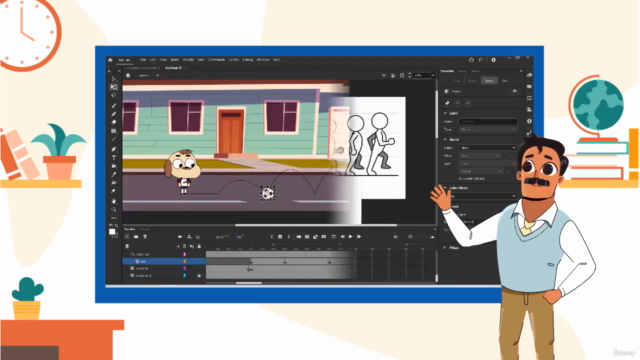Step forward one frame
The image size is (640, 360).
(x=359, y=237)
